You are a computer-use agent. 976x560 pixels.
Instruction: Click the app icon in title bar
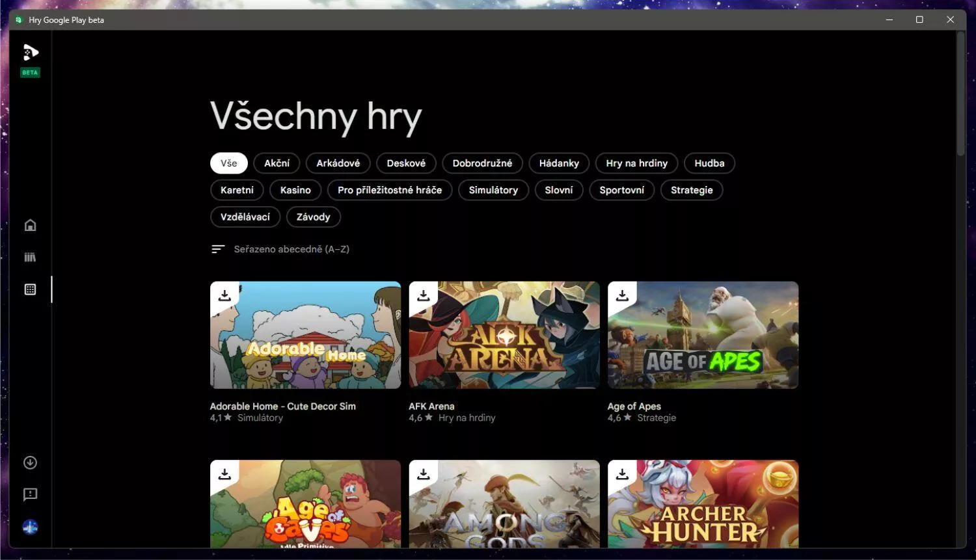pos(18,20)
